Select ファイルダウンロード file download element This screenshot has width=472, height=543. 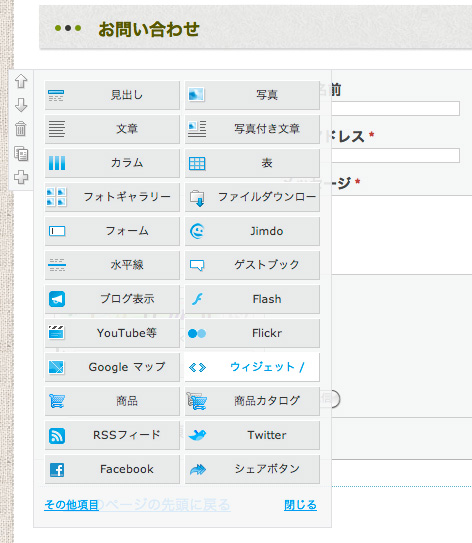click(x=252, y=197)
